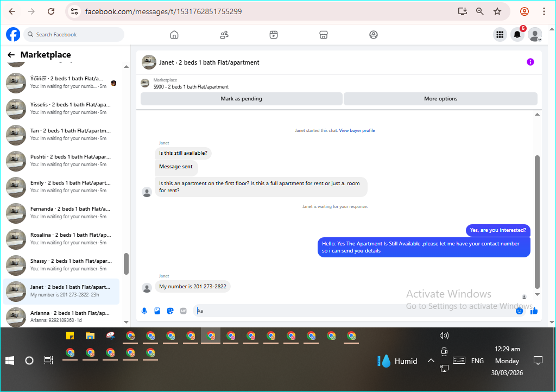
Task: Choose a sticker using the sticker icon
Action: point(170,311)
